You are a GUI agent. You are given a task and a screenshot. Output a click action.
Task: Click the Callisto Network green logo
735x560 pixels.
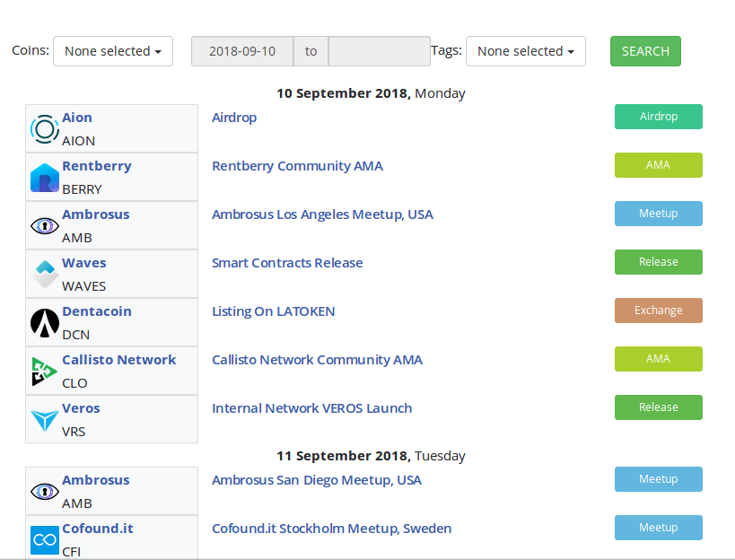point(45,372)
